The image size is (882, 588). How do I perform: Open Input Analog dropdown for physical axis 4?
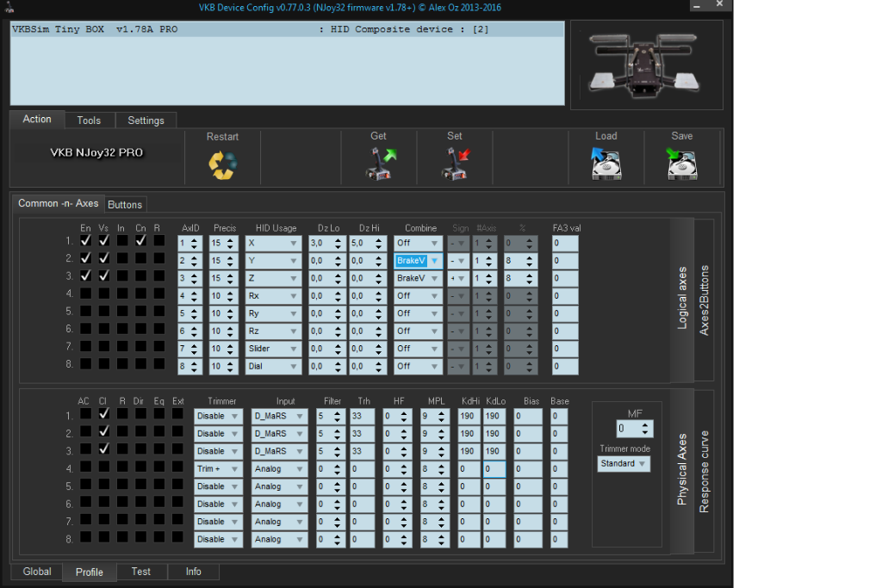click(x=279, y=469)
